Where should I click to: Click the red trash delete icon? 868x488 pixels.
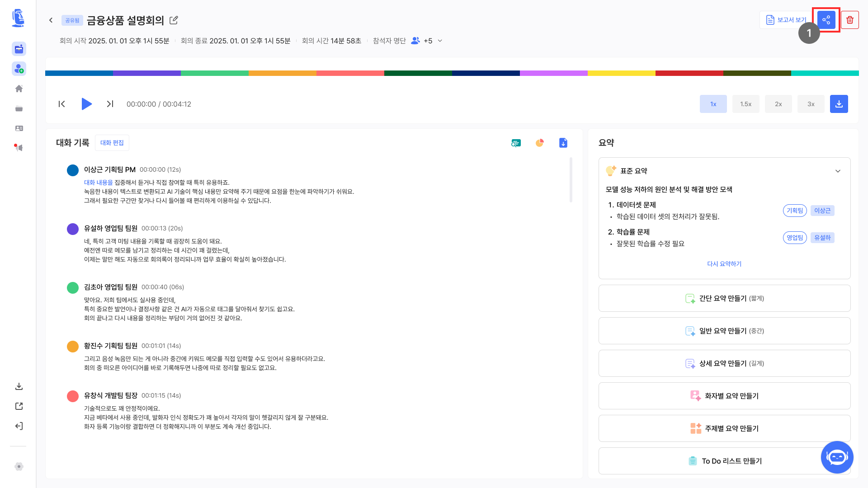[x=850, y=20]
